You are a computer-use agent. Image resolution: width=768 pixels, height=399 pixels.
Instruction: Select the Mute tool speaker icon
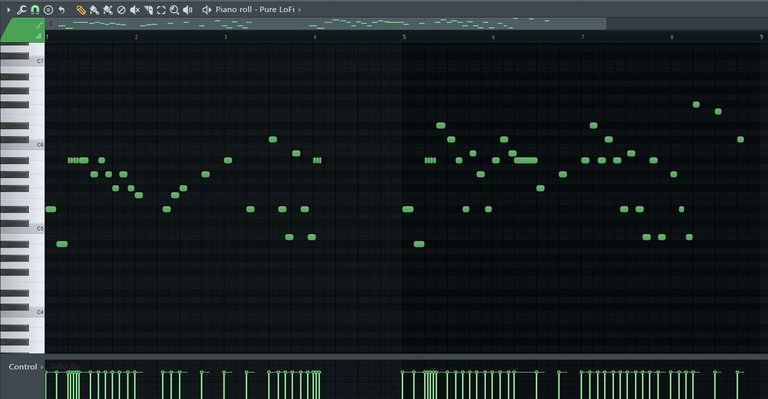pos(135,9)
